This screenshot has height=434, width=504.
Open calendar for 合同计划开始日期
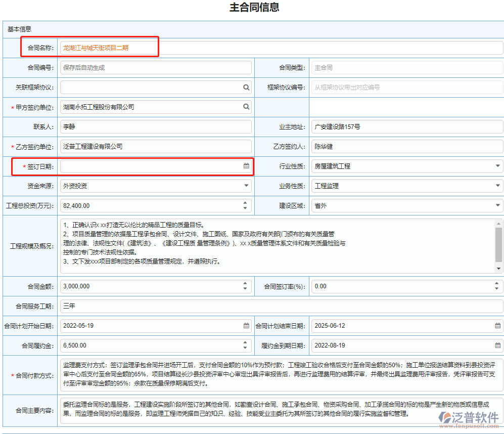(246, 326)
